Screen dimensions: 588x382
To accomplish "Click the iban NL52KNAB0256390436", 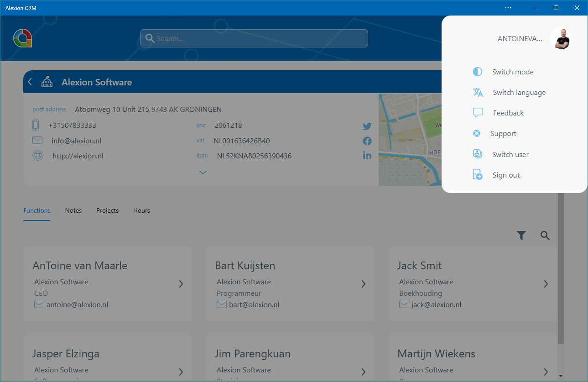I will 254,156.
